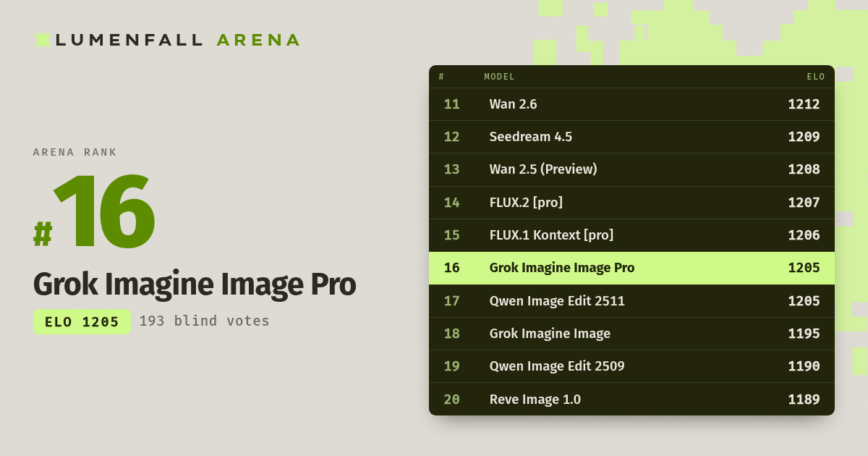Click the ELO column header
This screenshot has height=456, width=868.
click(x=816, y=77)
